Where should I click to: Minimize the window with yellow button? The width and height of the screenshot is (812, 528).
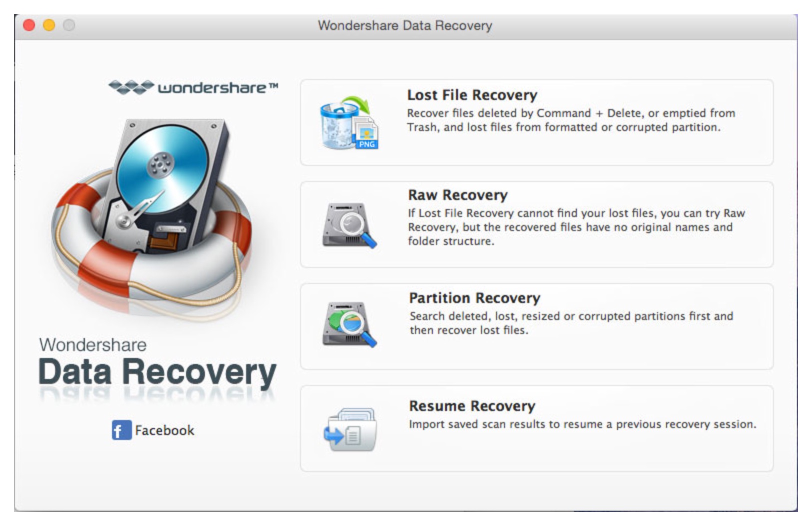click(49, 25)
